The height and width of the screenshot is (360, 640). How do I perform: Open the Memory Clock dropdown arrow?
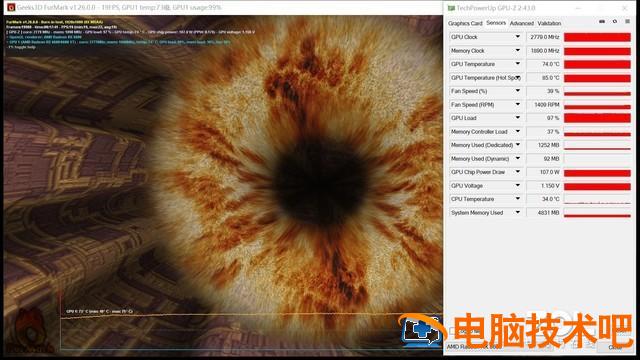point(518,50)
